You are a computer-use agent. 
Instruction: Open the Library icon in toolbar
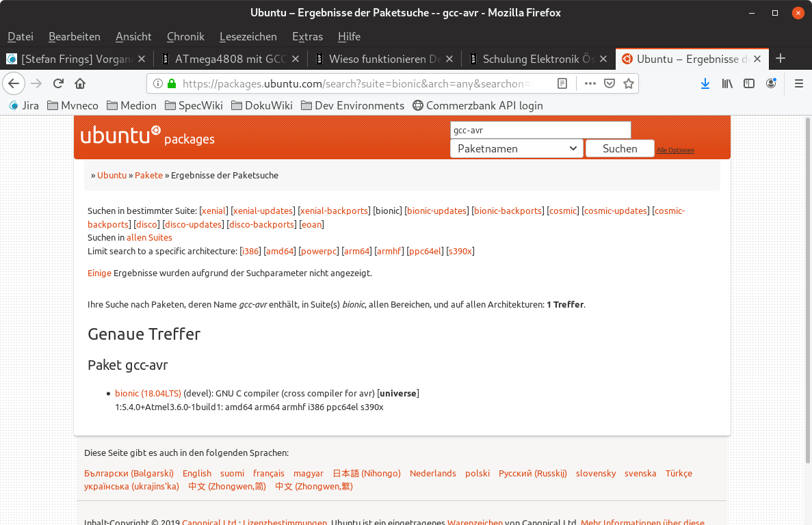coord(727,83)
